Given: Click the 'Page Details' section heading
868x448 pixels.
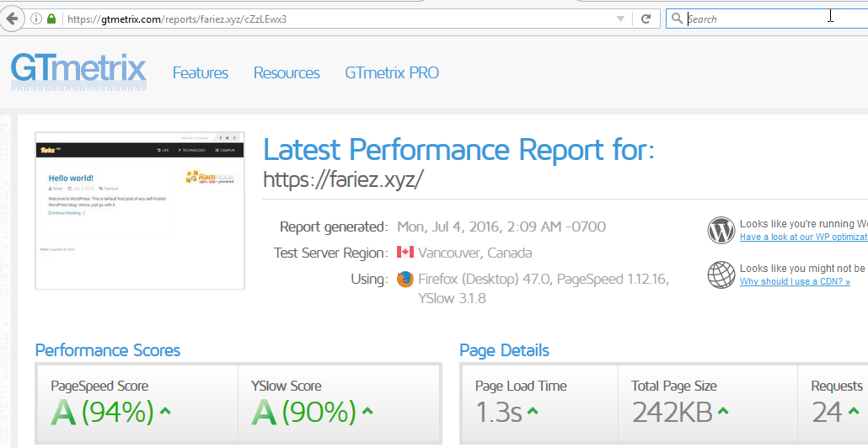Looking at the screenshot, I should 504,350.
